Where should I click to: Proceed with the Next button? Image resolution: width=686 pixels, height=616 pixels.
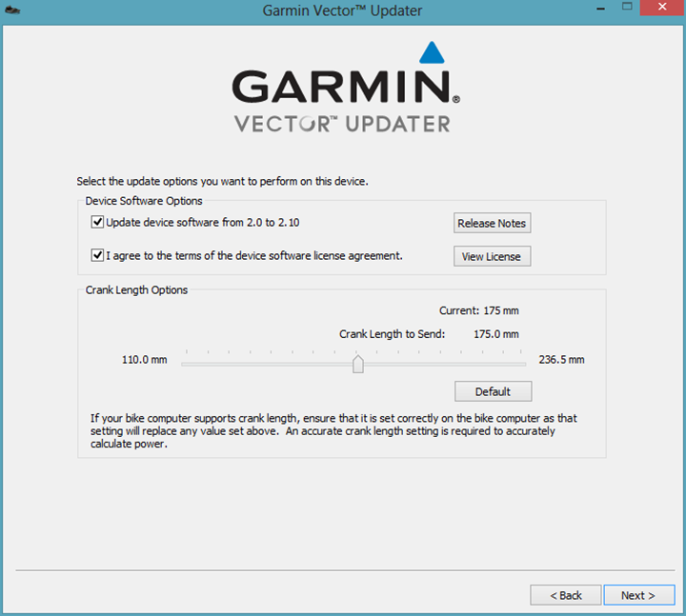click(639, 595)
